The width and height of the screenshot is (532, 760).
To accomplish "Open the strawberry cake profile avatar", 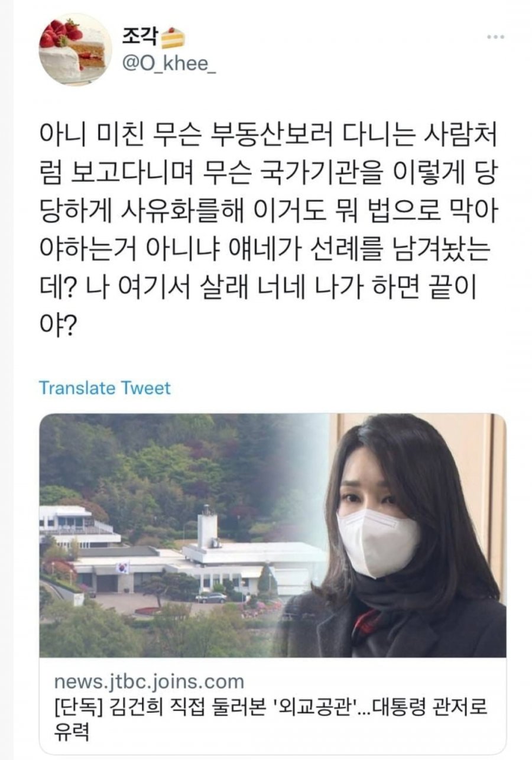I will [x=74, y=50].
